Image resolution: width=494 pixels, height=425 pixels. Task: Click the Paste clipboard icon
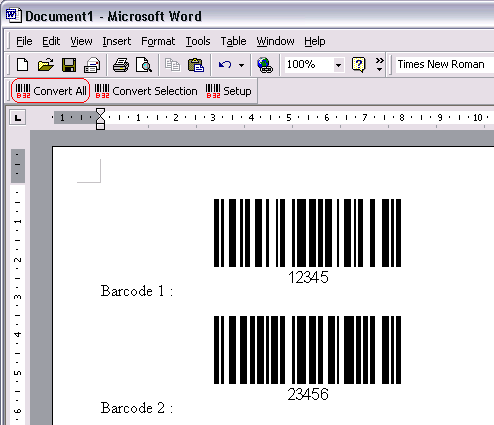click(196, 65)
